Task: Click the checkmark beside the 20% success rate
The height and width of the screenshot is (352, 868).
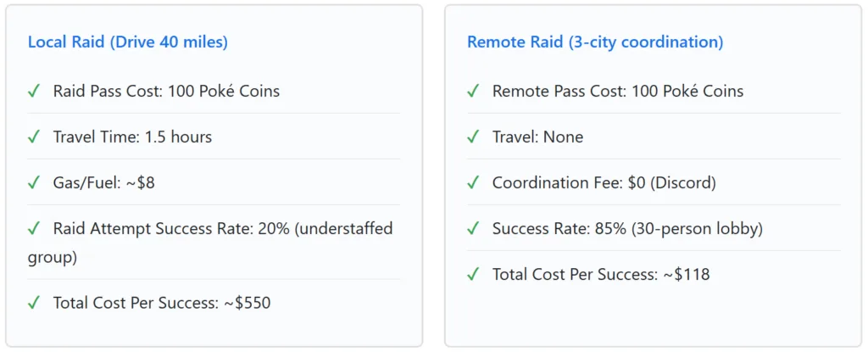Action: [34, 229]
